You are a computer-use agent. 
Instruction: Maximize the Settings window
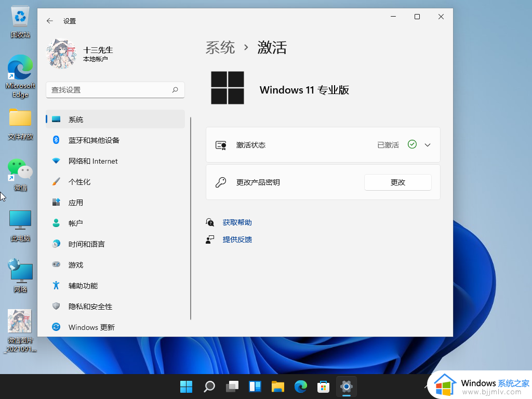(417, 17)
